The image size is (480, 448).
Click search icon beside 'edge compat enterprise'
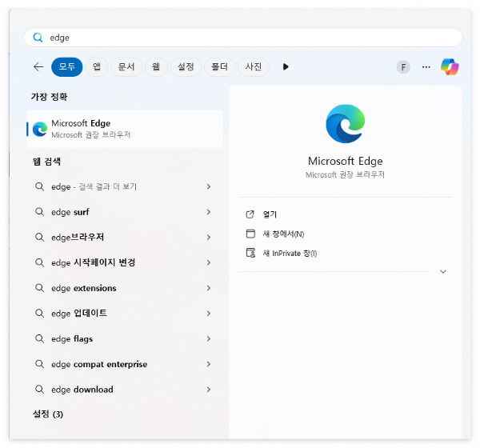tap(39, 364)
